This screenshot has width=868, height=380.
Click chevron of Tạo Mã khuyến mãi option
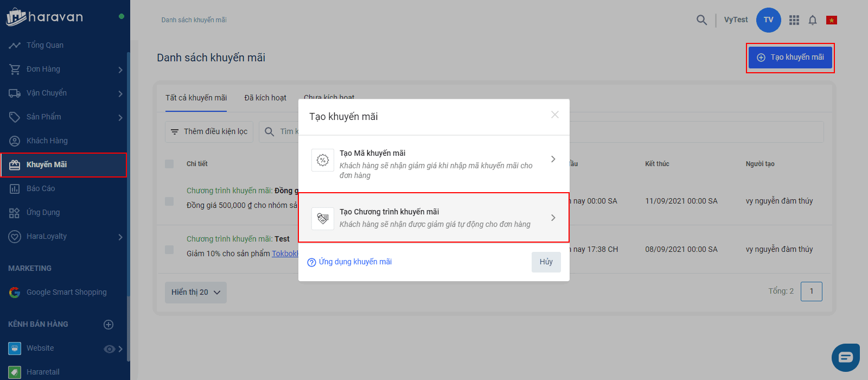(553, 159)
